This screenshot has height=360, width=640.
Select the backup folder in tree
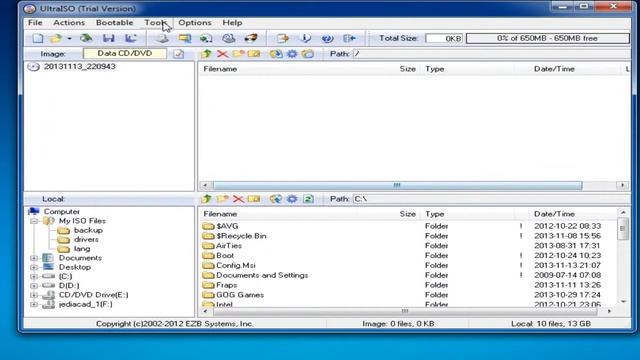tap(88, 230)
